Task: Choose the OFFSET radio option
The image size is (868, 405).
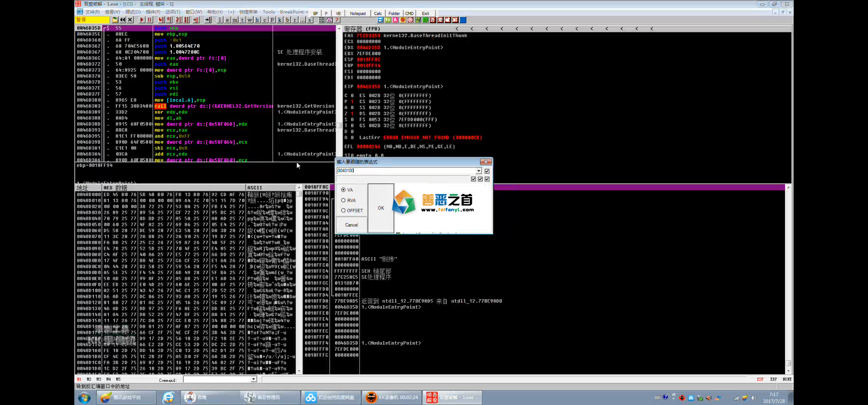Action: pos(343,210)
